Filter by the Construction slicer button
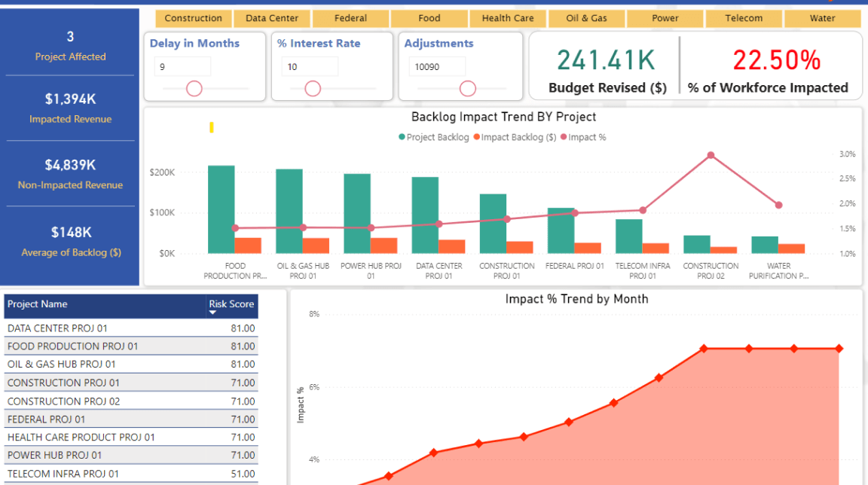This screenshot has height=485, width=868. pos(193,18)
